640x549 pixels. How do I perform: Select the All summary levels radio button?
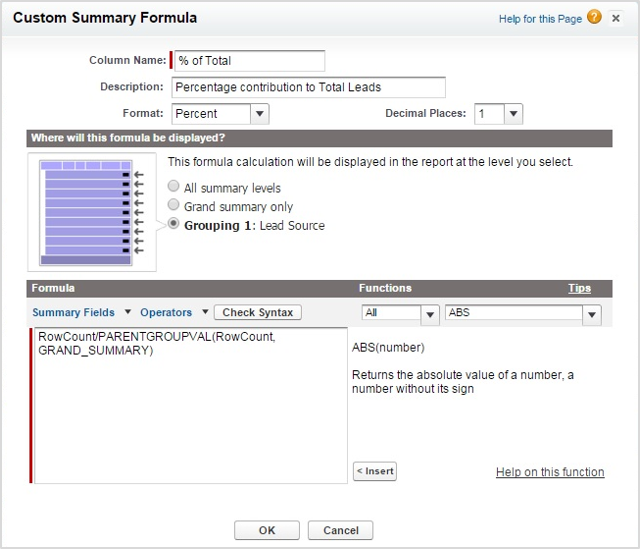[173, 186]
